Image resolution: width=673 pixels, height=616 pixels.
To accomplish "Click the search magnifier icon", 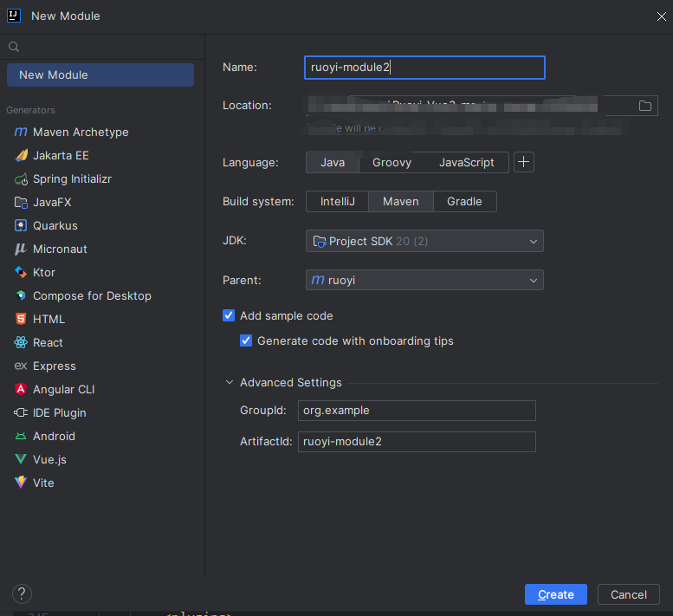I will [x=14, y=47].
